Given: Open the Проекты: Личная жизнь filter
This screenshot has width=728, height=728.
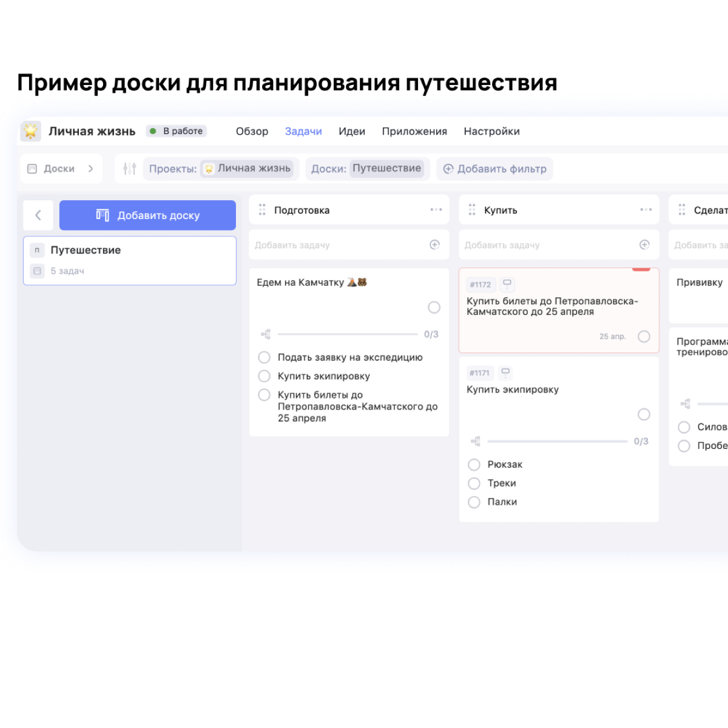Looking at the screenshot, I should (x=221, y=169).
